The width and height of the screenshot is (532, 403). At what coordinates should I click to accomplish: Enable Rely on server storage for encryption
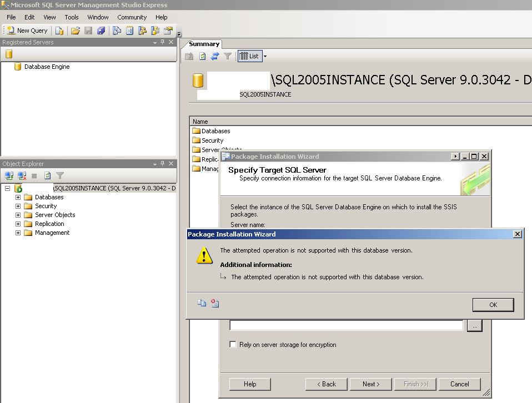click(233, 344)
